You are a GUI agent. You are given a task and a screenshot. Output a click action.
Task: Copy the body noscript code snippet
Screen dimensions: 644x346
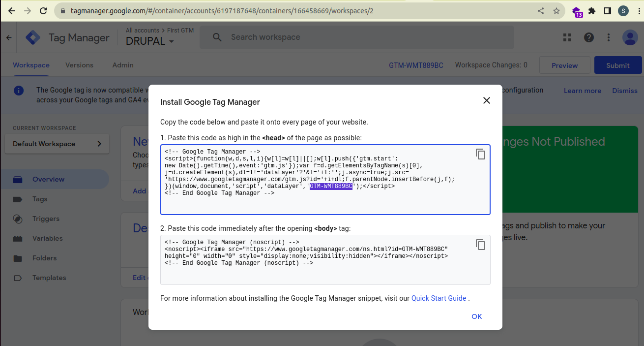[480, 245]
